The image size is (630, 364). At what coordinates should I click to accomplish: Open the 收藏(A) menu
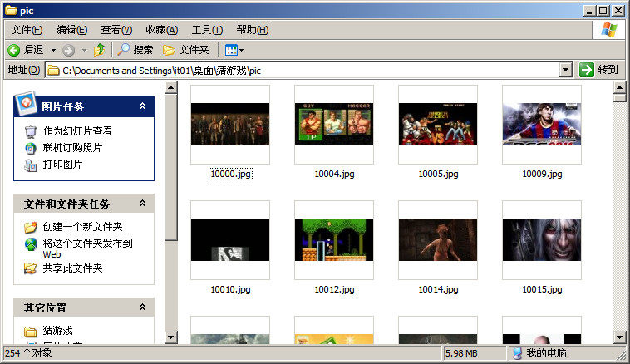tap(161, 30)
